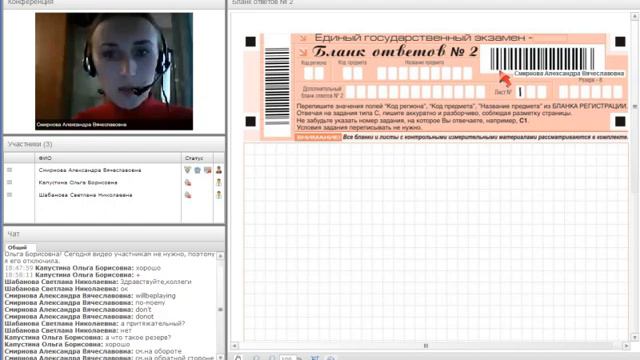Image resolution: width=640 pixels, height=360 pixels.
Task: Click chat message 'а притяжательный?'
Action: [153, 323]
